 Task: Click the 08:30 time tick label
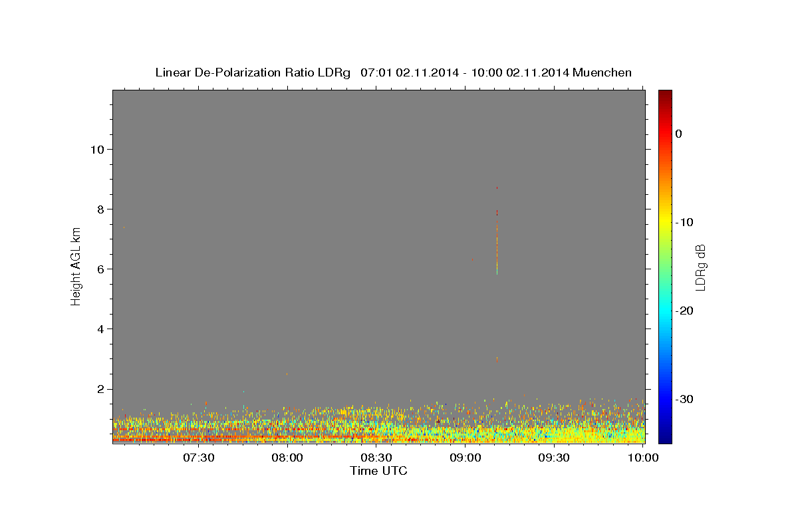[x=376, y=458]
